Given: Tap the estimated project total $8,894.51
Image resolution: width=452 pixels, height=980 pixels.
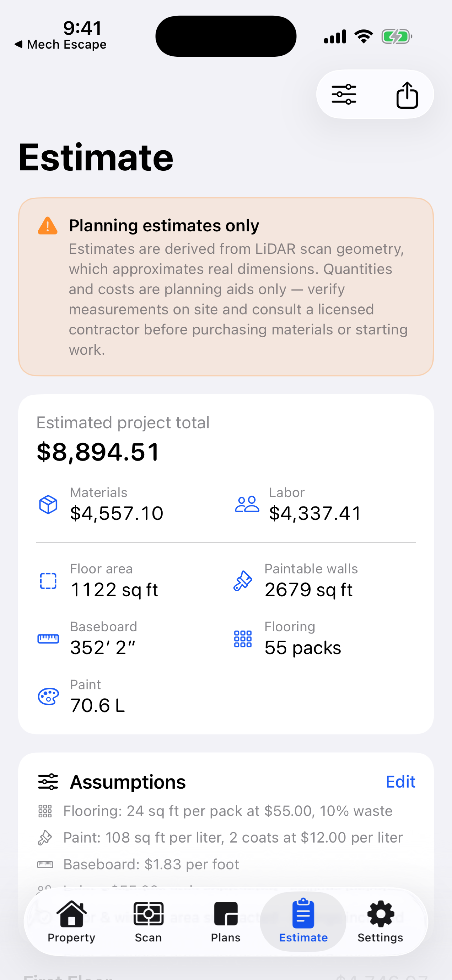Looking at the screenshot, I should click(98, 452).
